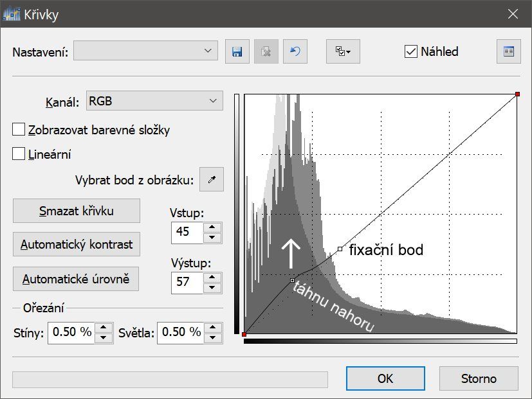Decrease Stíny clipping with down arrow
Image resolution: width=532 pixels, height=399 pixels.
coord(104,338)
